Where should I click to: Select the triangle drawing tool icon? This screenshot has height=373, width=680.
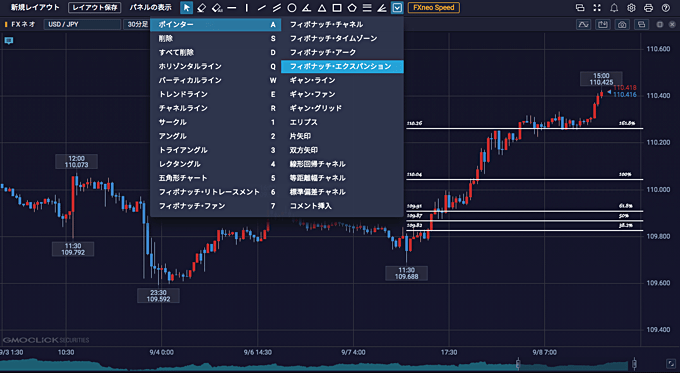coord(322,8)
